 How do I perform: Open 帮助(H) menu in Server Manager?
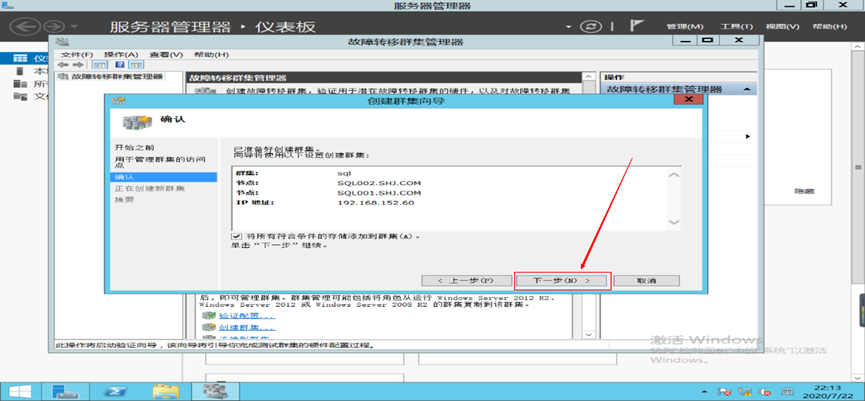[829, 26]
